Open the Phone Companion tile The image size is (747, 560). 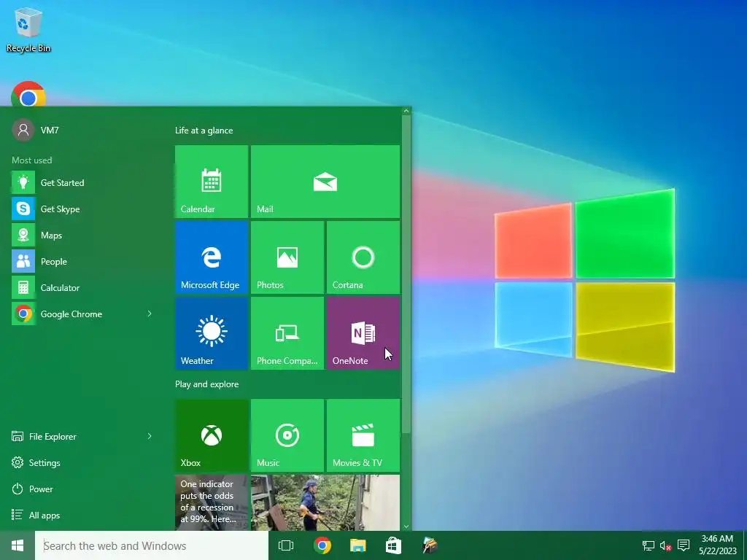point(287,332)
